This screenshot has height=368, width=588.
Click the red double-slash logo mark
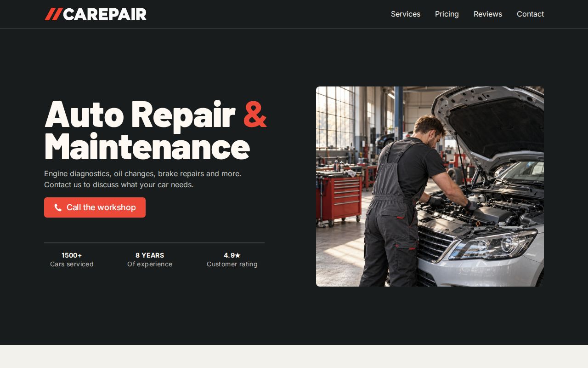click(x=53, y=14)
